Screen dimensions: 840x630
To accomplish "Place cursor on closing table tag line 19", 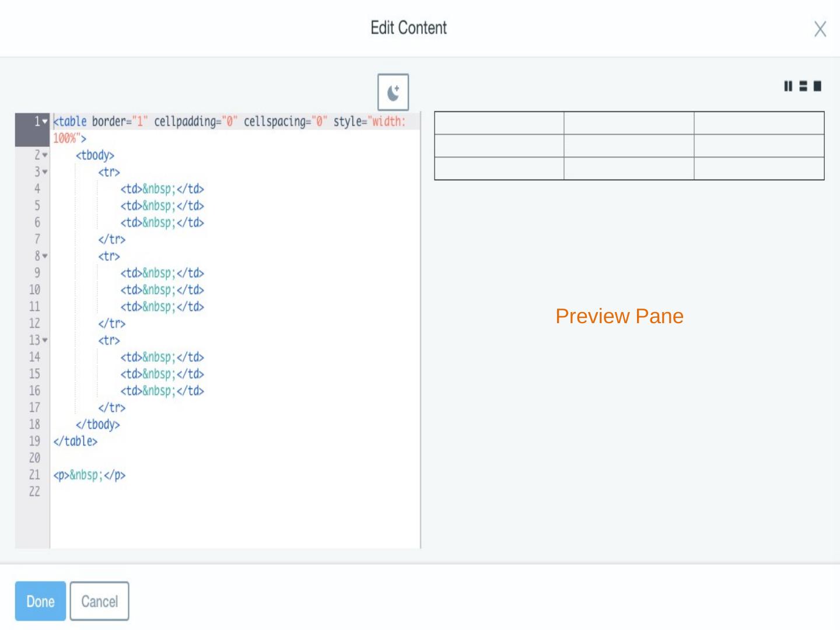I will (x=75, y=441).
